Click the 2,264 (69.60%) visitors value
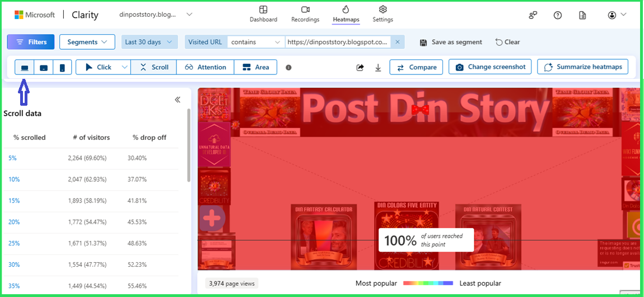Viewport: 644px width, 297px height. pos(87,158)
